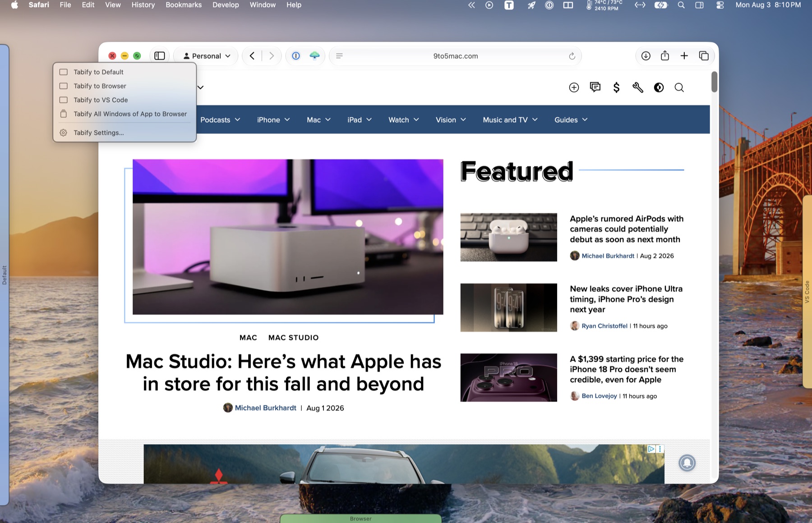Open the MAC category tag

click(x=248, y=338)
